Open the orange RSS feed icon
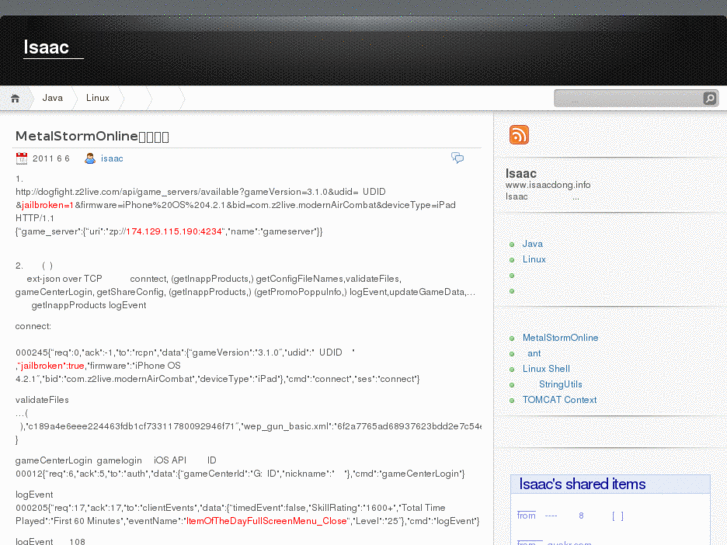The image size is (727, 545). pos(519,135)
